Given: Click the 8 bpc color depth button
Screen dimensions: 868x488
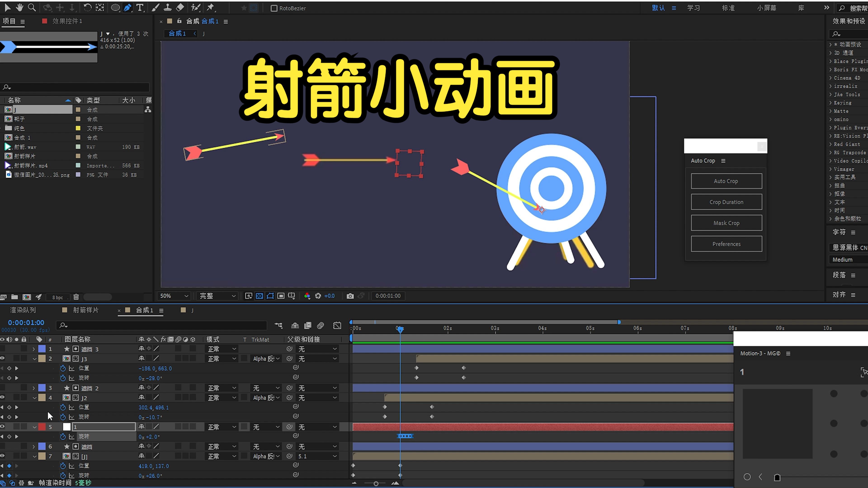Looking at the screenshot, I should point(58,297).
